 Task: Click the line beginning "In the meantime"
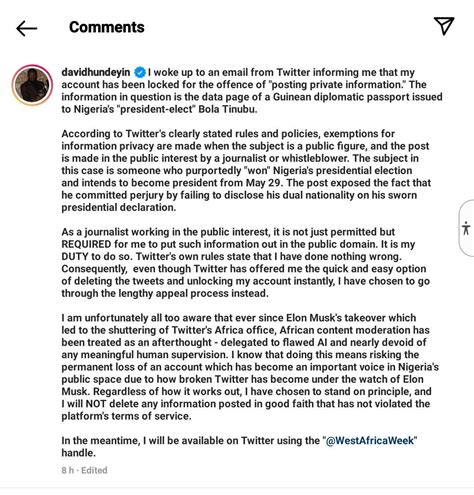(x=239, y=447)
